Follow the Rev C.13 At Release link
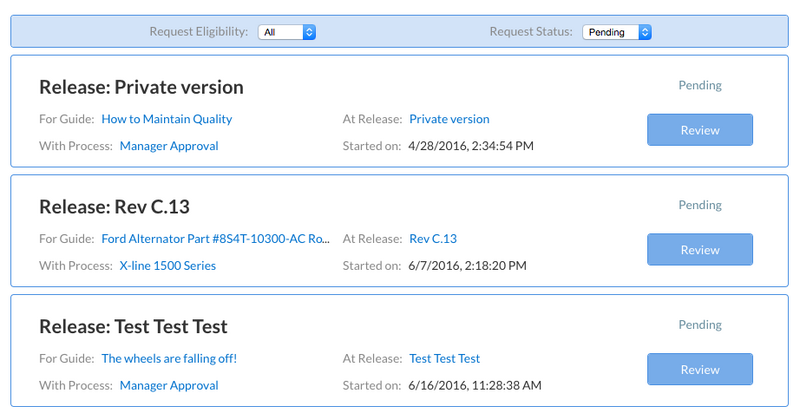 pyautogui.click(x=433, y=239)
